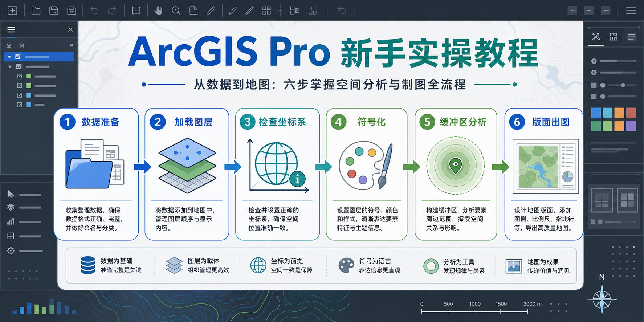This screenshot has height=322, width=644.
Task: Click the compass rose north arrow
Action: tap(602, 299)
